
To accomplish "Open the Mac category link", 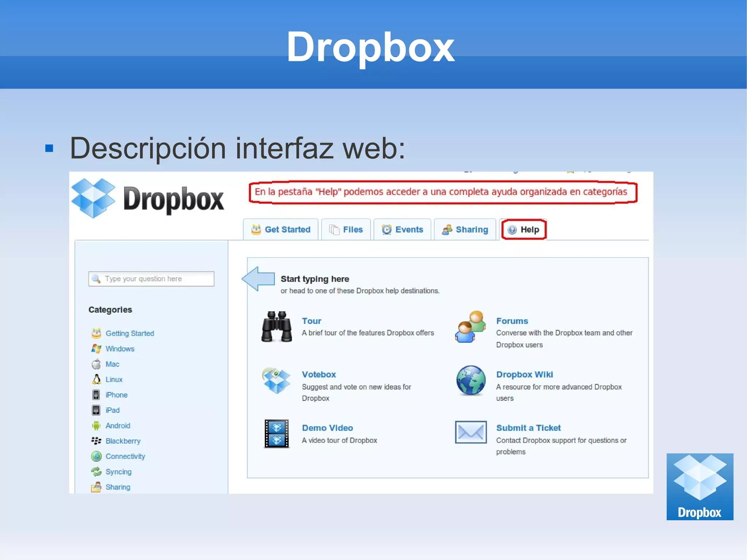I will (x=112, y=364).
